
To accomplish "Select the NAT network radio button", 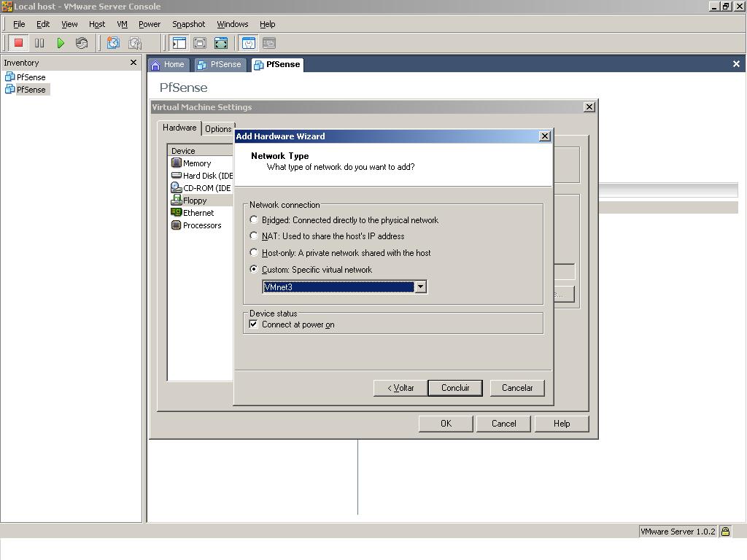I will (254, 236).
